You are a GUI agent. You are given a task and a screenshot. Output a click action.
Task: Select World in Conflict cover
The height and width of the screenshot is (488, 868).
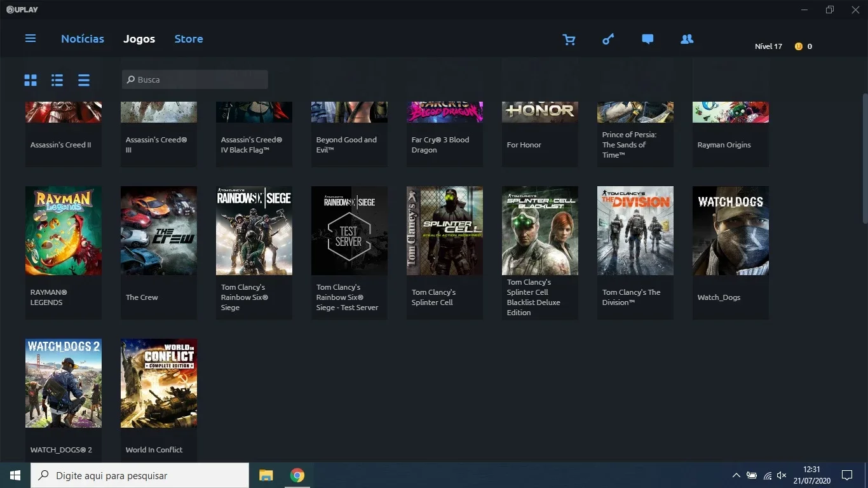coord(159,383)
